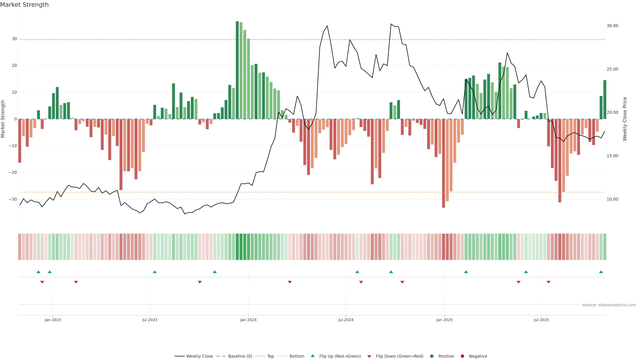This screenshot has height=362, width=644.
Task: Click the source: sharemaestro.com text
Action: click(x=609, y=305)
